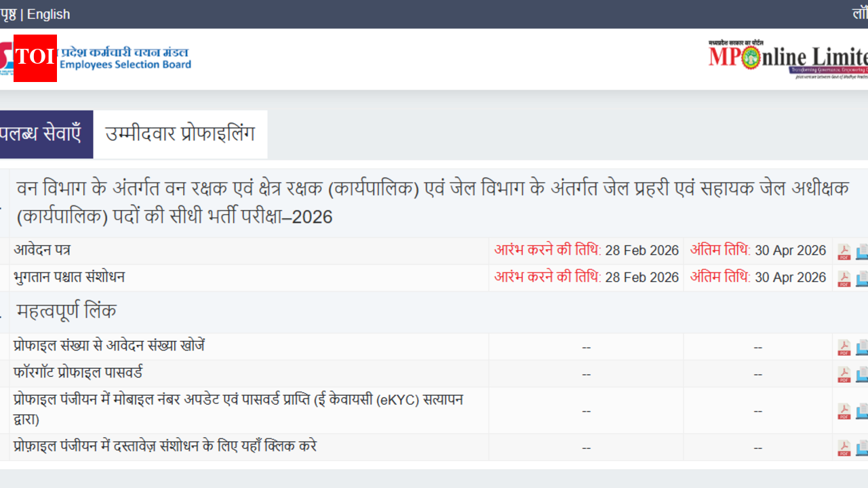Open eKYC मोबाइल नंबर अपडेट link
Screen dimensions: 868x488
(238, 400)
